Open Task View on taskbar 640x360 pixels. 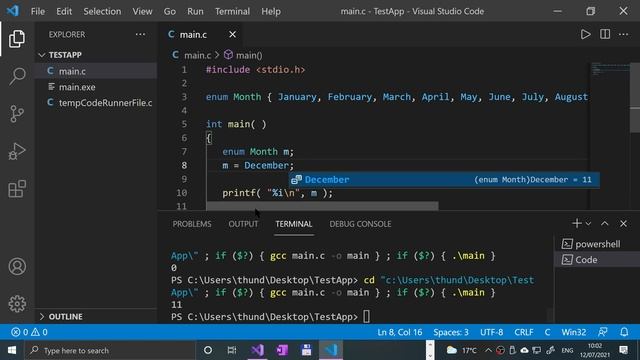pos(232,350)
